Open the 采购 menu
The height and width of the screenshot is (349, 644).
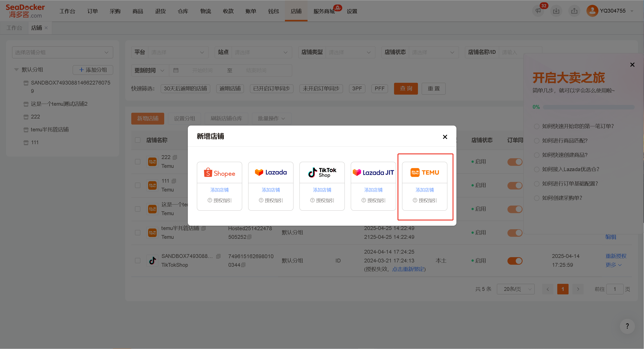115,11
